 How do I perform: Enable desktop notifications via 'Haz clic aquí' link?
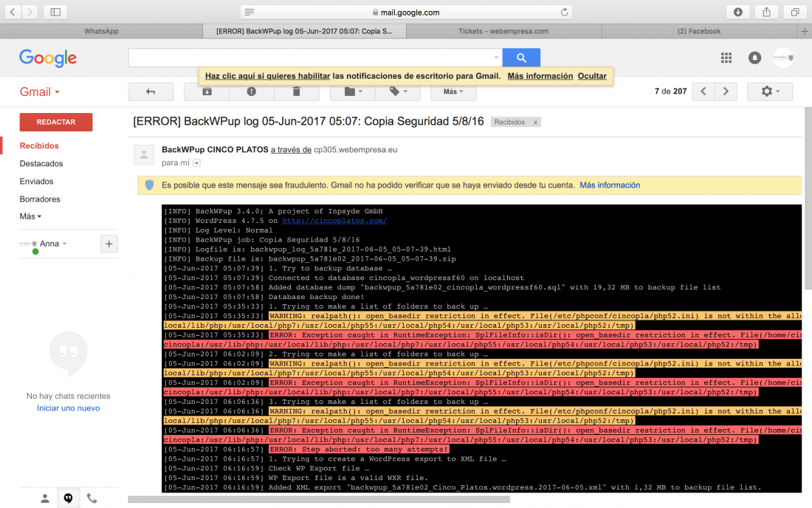pyautogui.click(x=268, y=76)
